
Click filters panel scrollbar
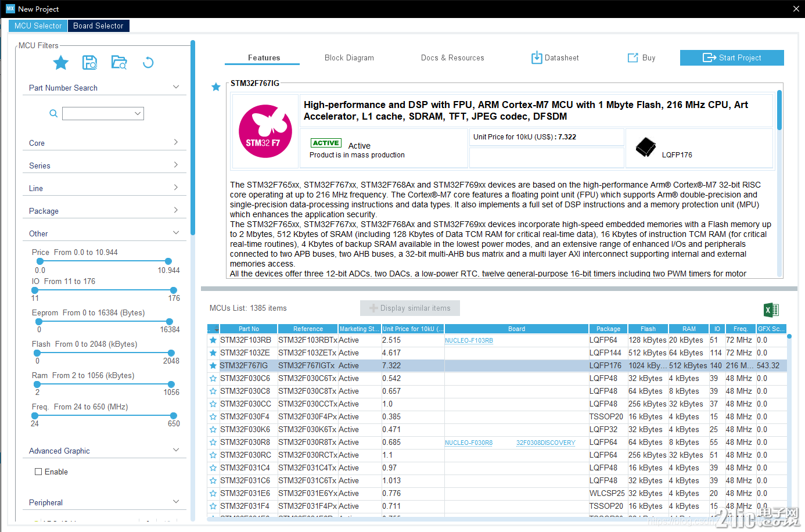coord(193,138)
